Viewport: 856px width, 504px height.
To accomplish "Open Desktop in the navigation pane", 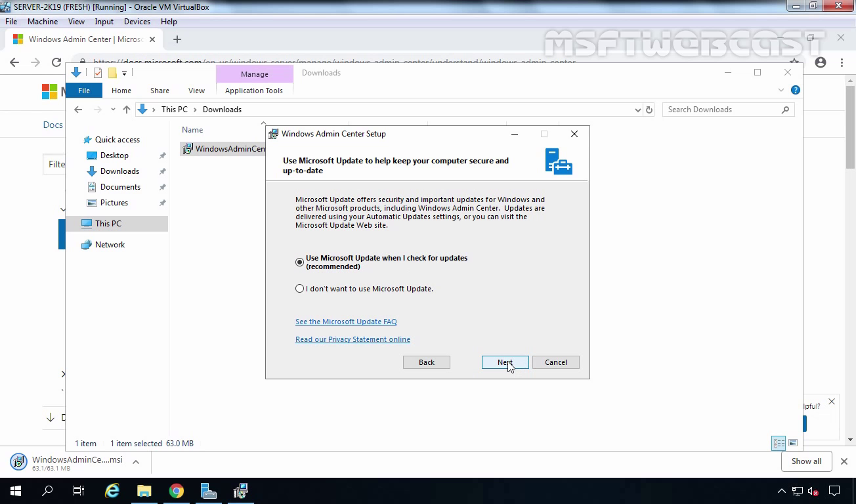I will [114, 156].
